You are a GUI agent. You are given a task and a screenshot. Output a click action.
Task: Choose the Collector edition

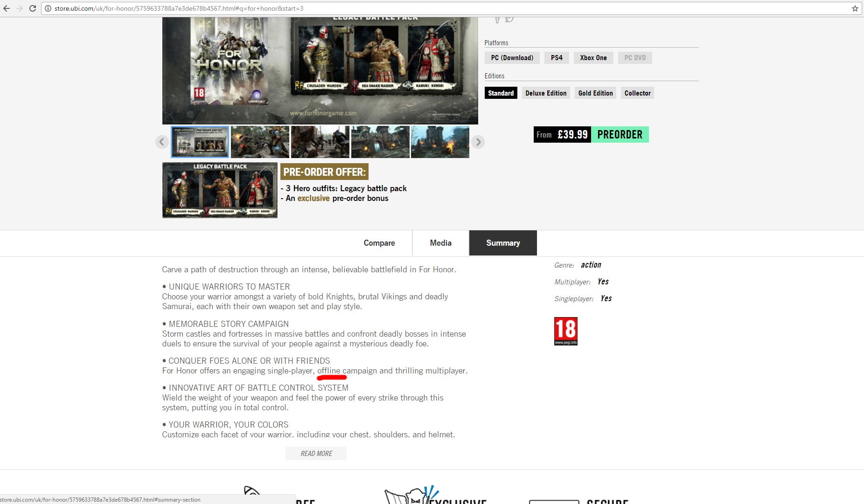pyautogui.click(x=637, y=93)
